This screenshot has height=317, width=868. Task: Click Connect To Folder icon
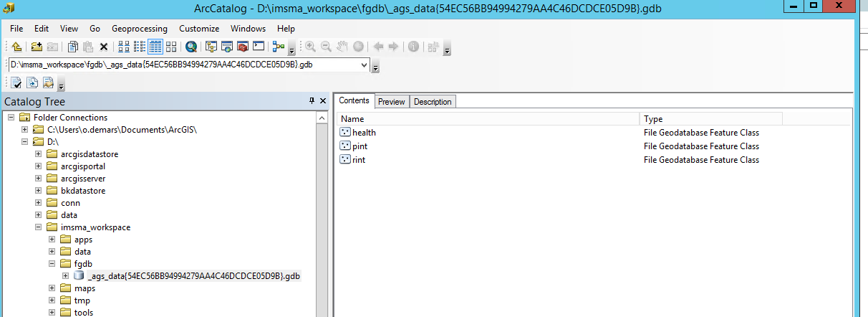coord(37,47)
